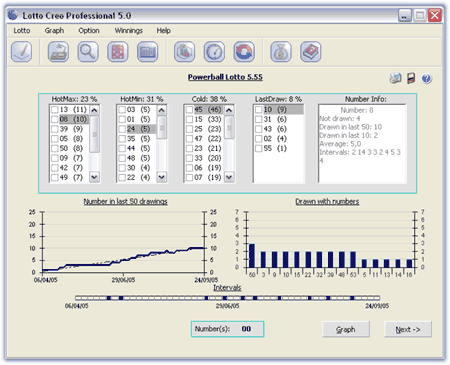Click the red dice toolbar icon
The image size is (450, 365).
tap(118, 52)
